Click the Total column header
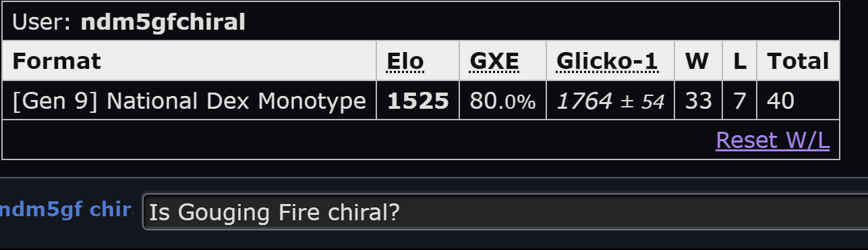The height and width of the screenshot is (250, 868). click(x=798, y=61)
